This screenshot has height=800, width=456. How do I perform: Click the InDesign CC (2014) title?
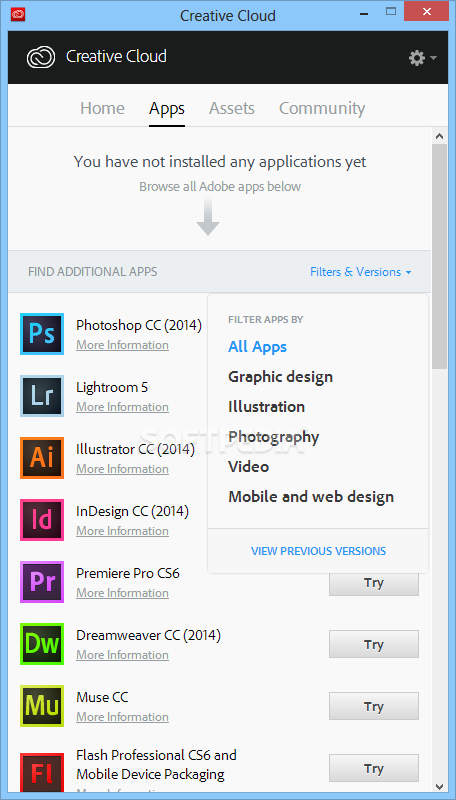click(132, 511)
